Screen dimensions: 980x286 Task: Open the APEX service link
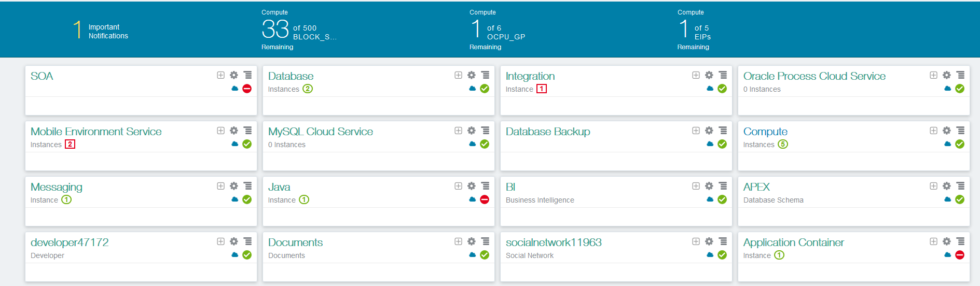tap(756, 187)
